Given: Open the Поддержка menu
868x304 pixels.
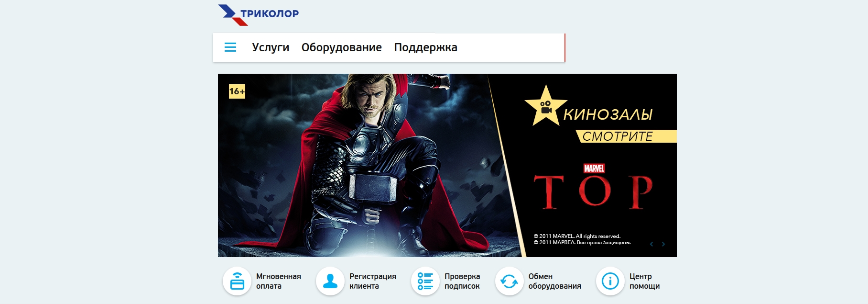Looking at the screenshot, I should (425, 47).
